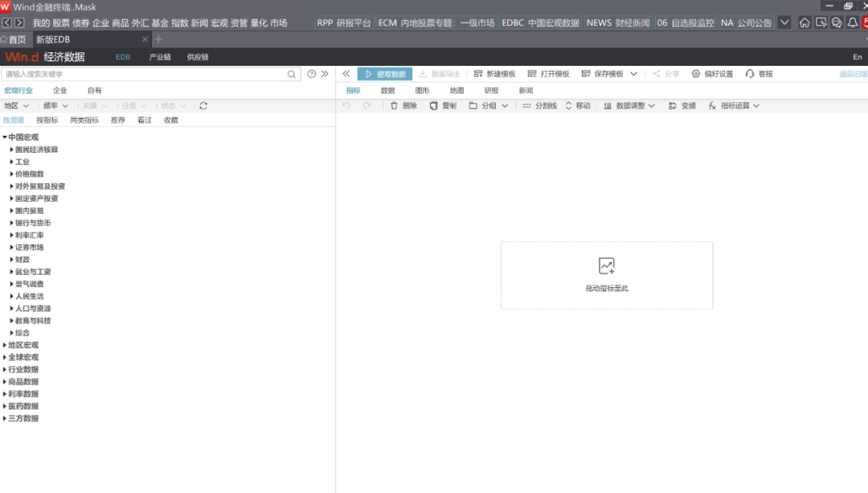868x493 pixels.
Task: Click the chat bubble icon in top bar
Action: click(x=837, y=23)
